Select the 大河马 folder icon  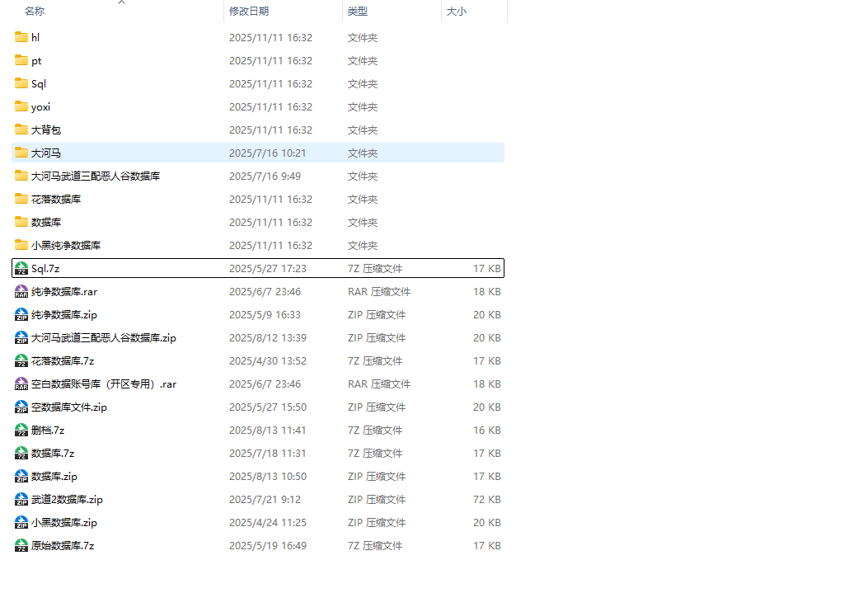[x=21, y=153]
